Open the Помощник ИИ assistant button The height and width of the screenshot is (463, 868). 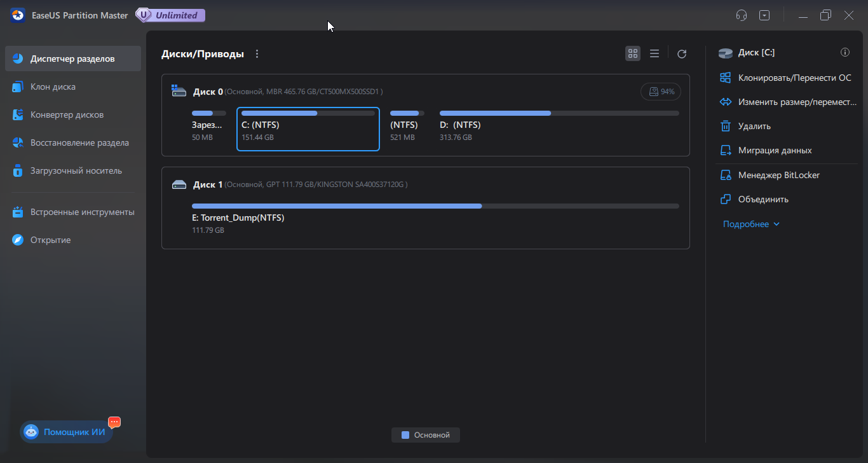click(66, 432)
